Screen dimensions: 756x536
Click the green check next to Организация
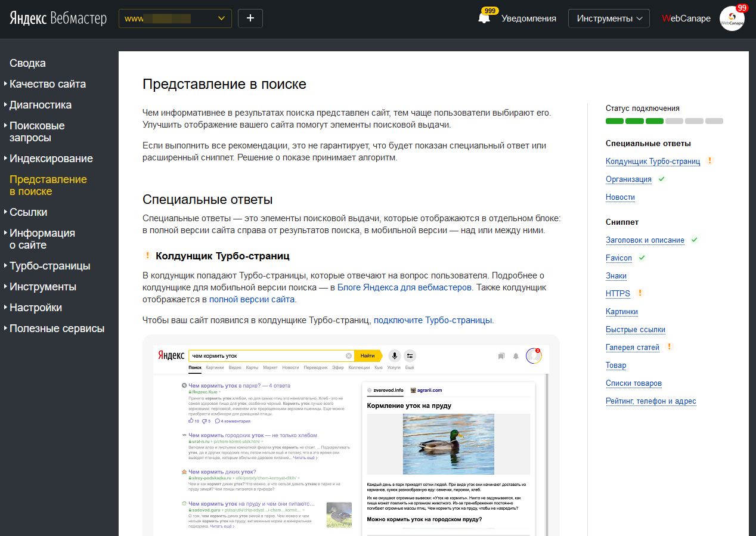(661, 179)
